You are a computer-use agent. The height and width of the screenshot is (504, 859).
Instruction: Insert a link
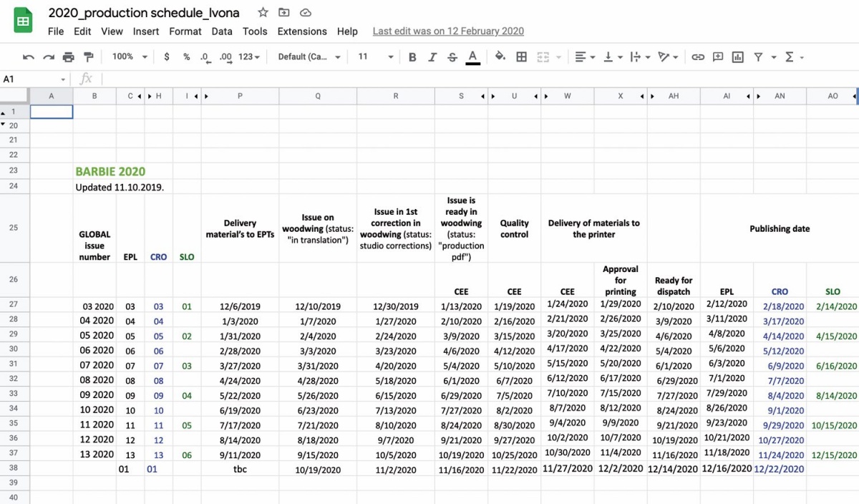[698, 57]
